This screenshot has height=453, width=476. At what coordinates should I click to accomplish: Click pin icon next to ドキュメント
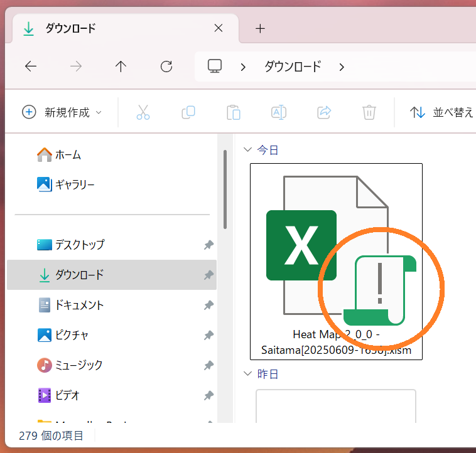(208, 305)
